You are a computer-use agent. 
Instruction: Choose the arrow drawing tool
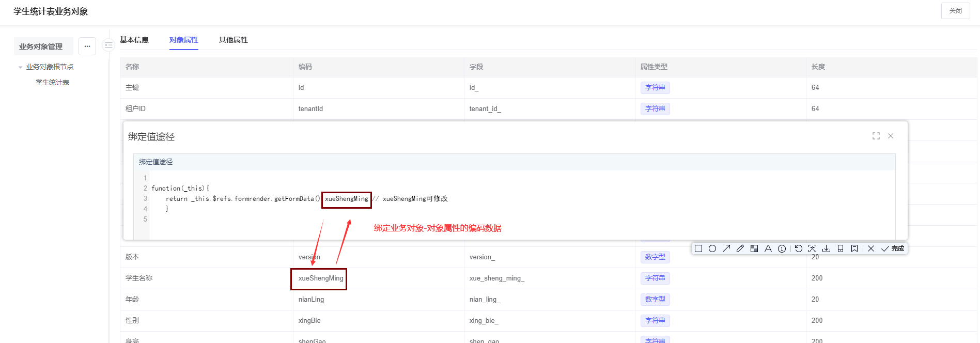coord(726,248)
